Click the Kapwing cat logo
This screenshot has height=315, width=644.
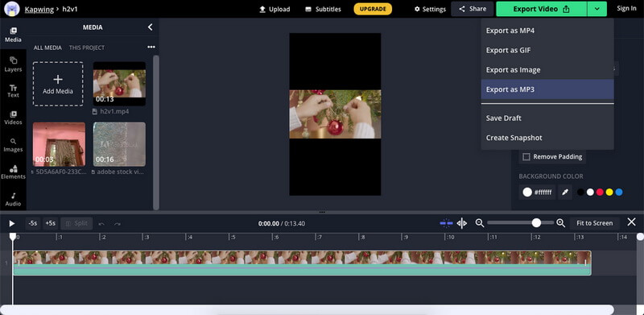[13, 9]
